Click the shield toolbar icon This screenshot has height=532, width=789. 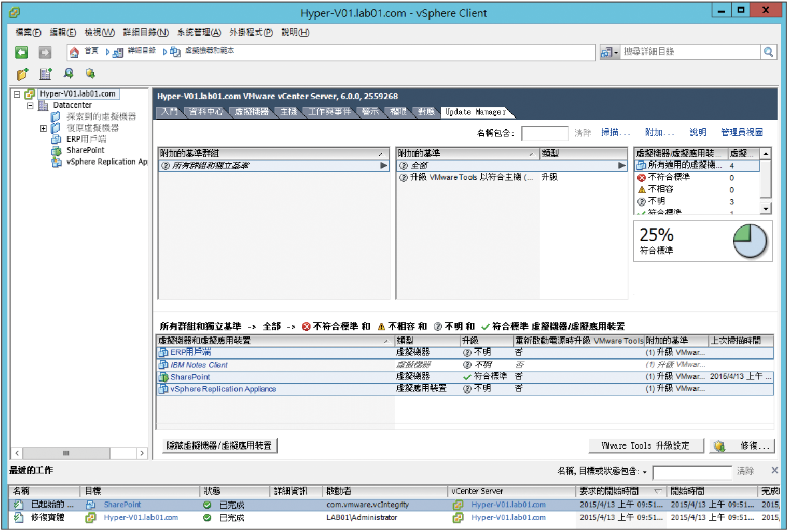[90, 73]
